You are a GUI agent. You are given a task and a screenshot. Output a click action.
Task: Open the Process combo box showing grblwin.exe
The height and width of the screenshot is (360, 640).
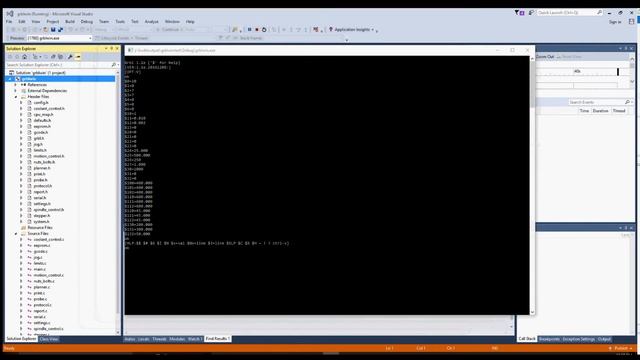(60, 38)
